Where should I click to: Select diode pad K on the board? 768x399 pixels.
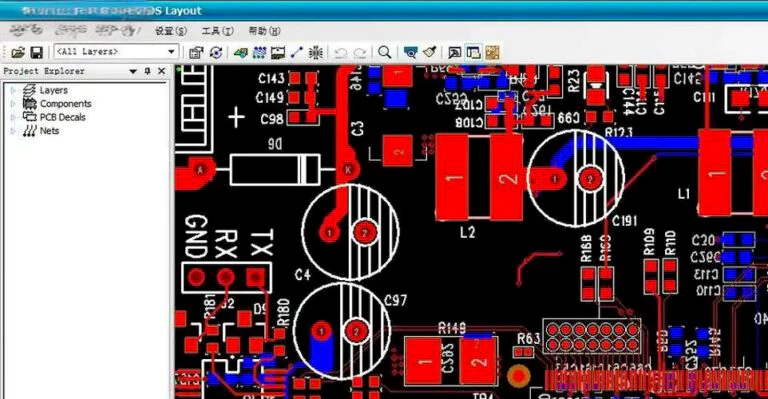coord(349,170)
